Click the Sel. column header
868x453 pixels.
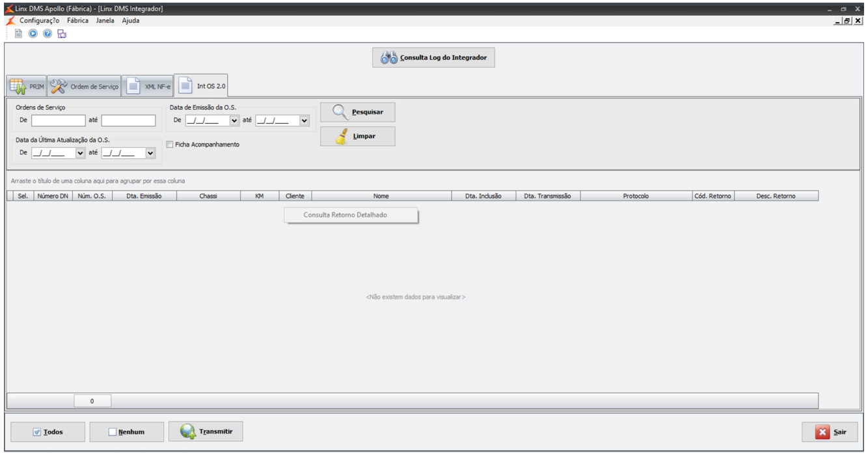(x=23, y=196)
